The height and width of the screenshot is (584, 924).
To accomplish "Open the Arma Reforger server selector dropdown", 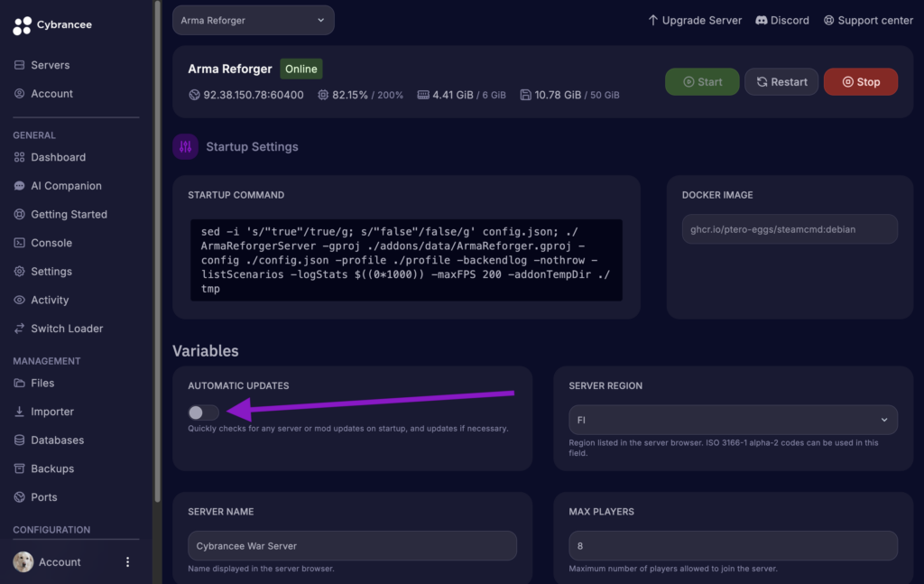I will 254,20.
